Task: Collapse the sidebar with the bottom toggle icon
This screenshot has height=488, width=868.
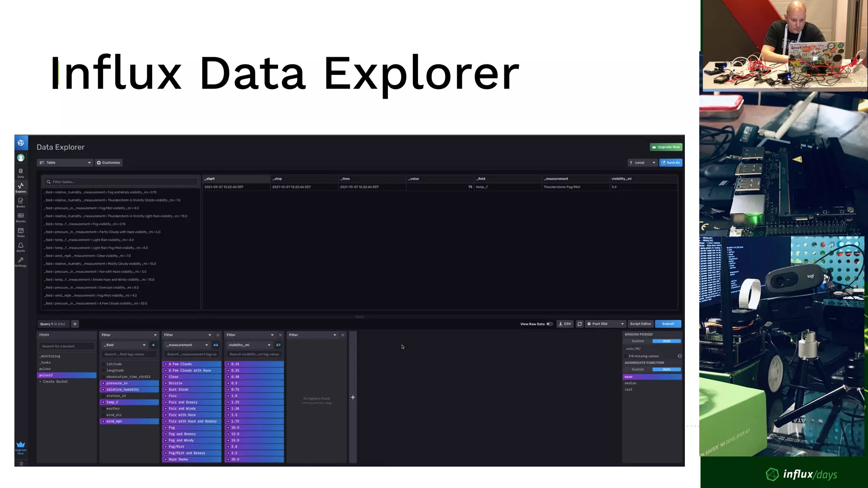Action: pos(21,463)
